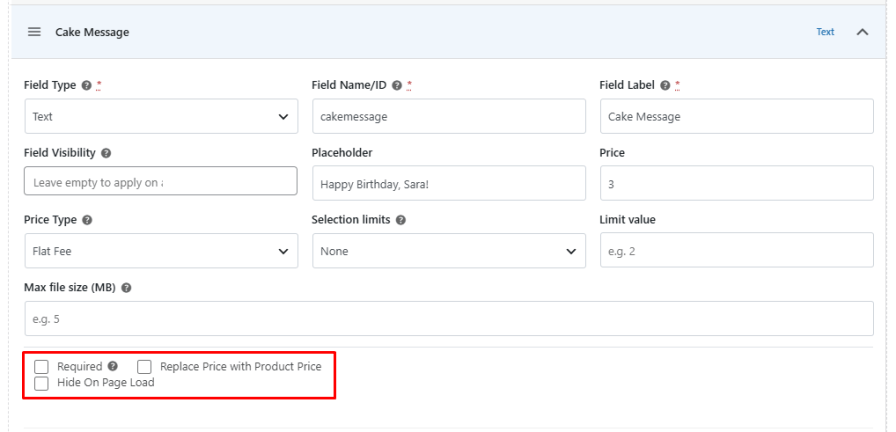Click the Max file size input field

point(449,318)
